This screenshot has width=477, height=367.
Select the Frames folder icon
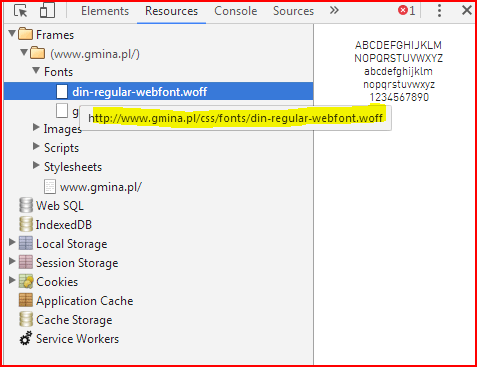coord(25,34)
